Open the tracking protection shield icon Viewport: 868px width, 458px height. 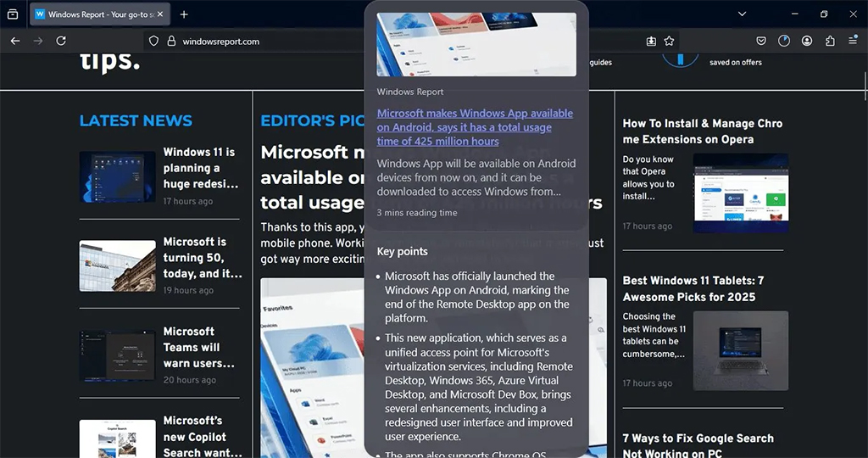click(x=154, y=41)
